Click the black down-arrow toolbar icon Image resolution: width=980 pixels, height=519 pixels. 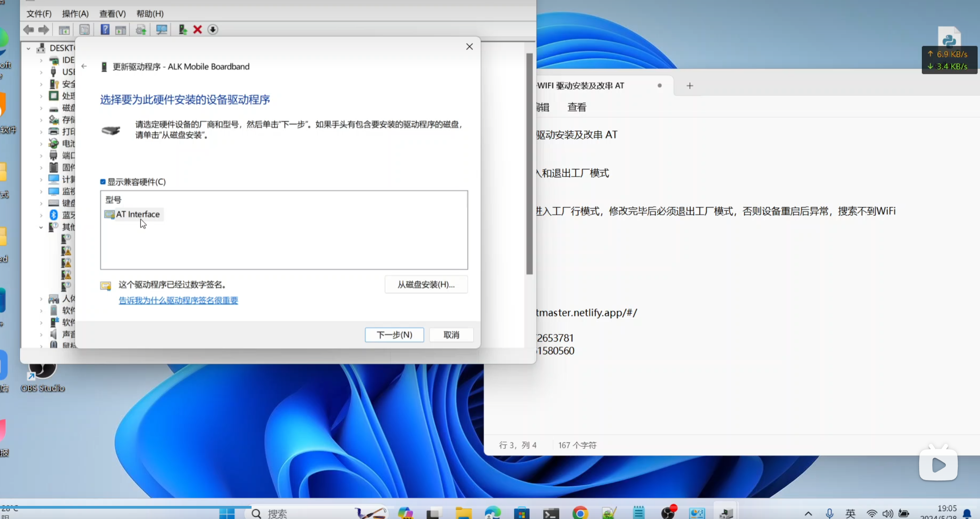(213, 29)
